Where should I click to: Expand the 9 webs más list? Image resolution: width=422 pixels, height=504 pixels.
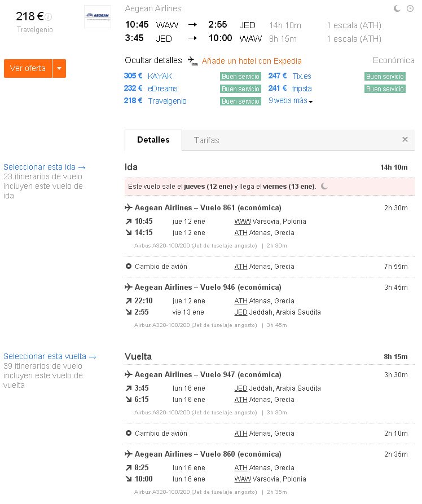(291, 101)
